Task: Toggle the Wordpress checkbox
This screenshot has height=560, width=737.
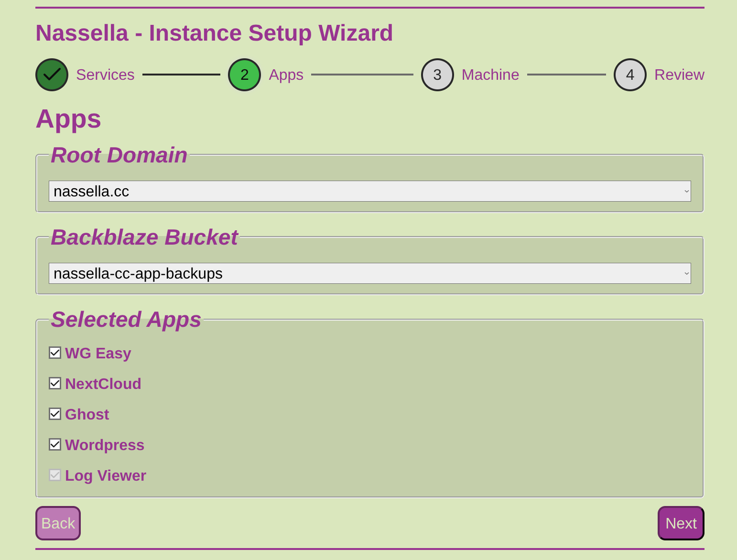Action: (x=55, y=444)
